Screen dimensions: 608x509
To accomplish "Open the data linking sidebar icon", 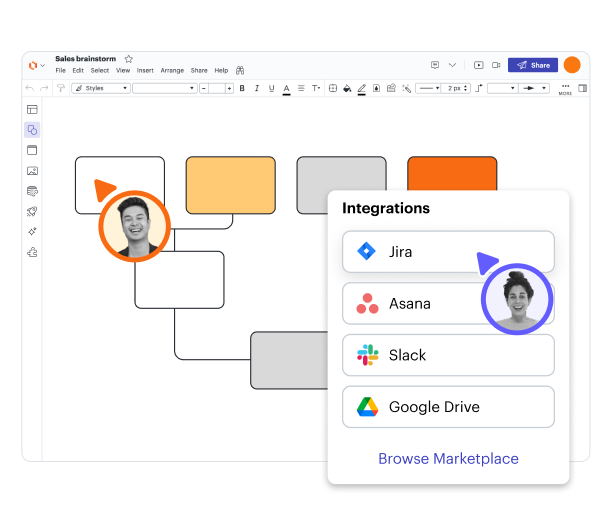I will [x=32, y=191].
